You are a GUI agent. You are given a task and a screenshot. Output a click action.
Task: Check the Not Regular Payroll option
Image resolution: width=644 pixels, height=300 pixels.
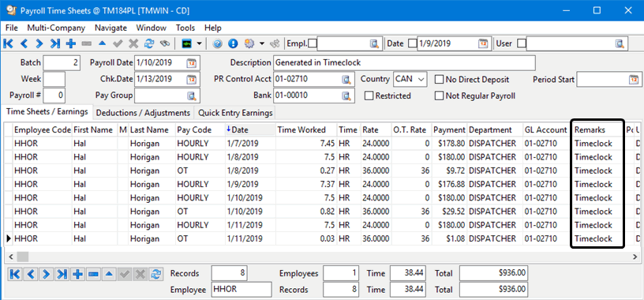coord(439,96)
